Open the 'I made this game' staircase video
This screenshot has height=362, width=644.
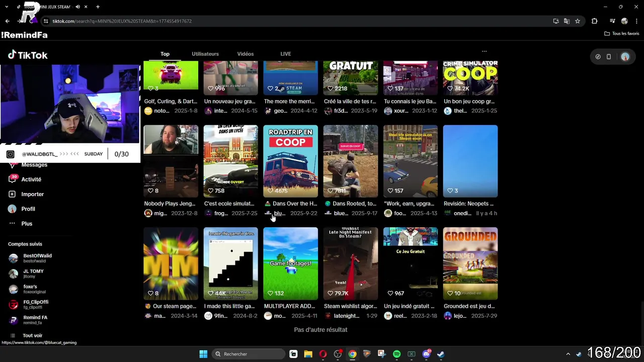pos(230,263)
